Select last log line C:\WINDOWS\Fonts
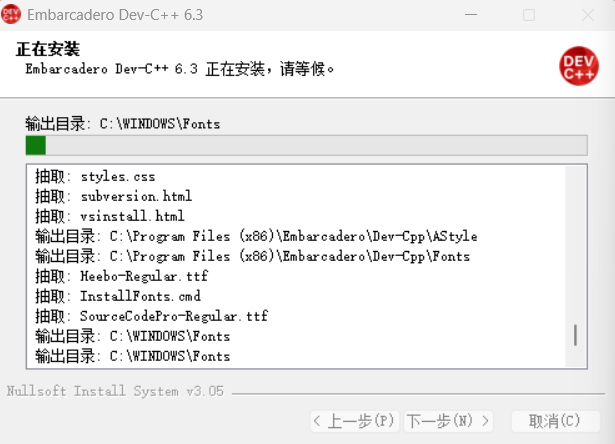 (x=133, y=356)
